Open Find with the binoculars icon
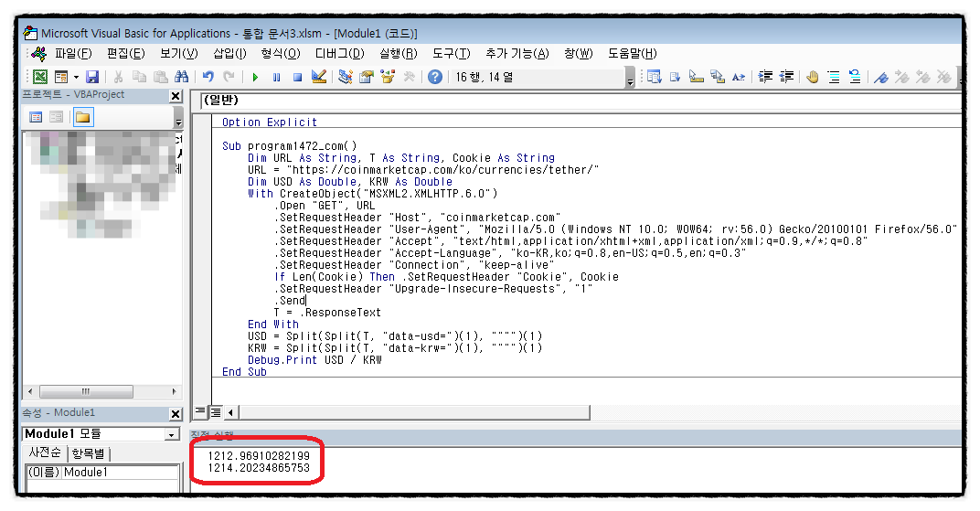Image resolution: width=980 pixels, height=511 pixels. (181, 78)
